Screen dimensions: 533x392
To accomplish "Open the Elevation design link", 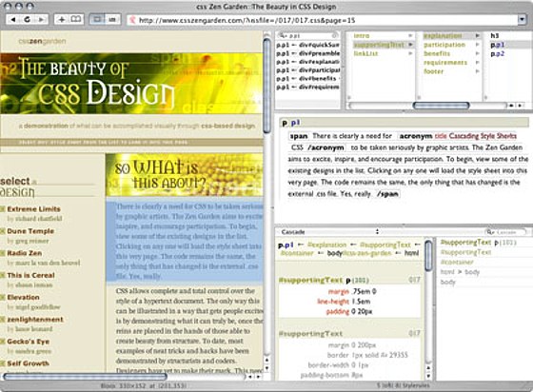I will [23, 297].
